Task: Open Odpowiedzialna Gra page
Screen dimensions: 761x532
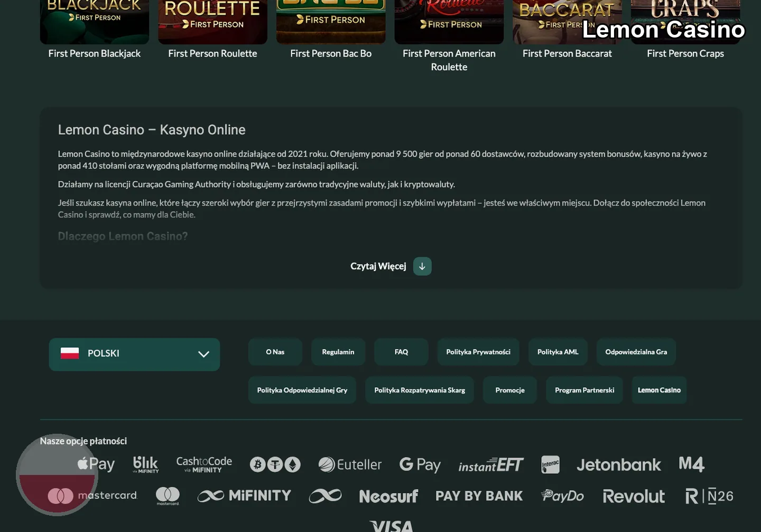Action: (x=636, y=352)
